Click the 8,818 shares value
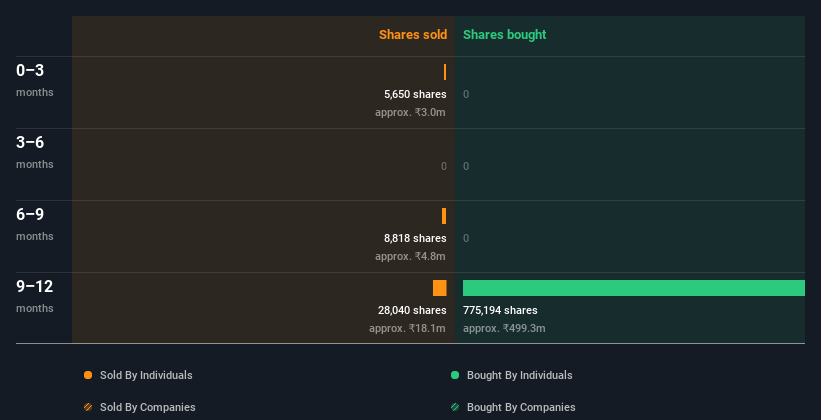Viewport: 821px width, 420px height. [x=415, y=238]
